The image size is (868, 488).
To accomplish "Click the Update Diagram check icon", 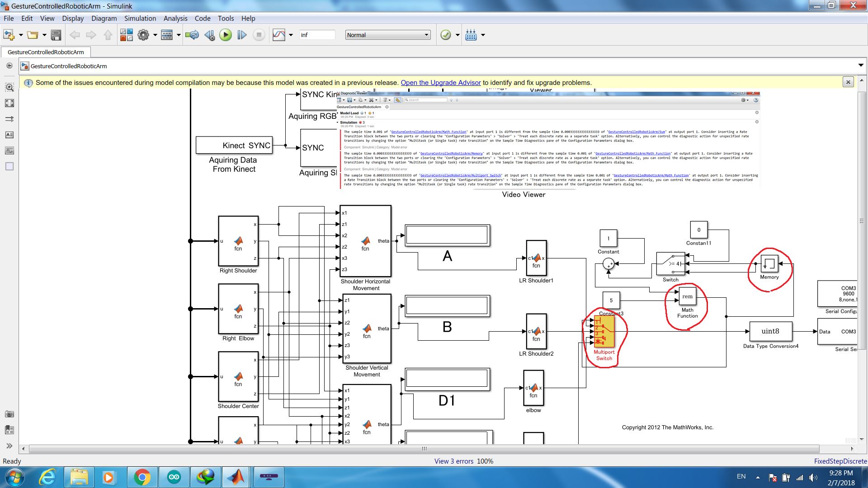I will click(445, 35).
